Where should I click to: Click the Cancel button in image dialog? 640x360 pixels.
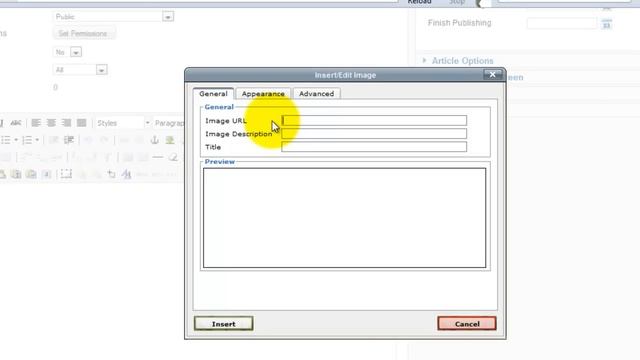pyautogui.click(x=467, y=324)
